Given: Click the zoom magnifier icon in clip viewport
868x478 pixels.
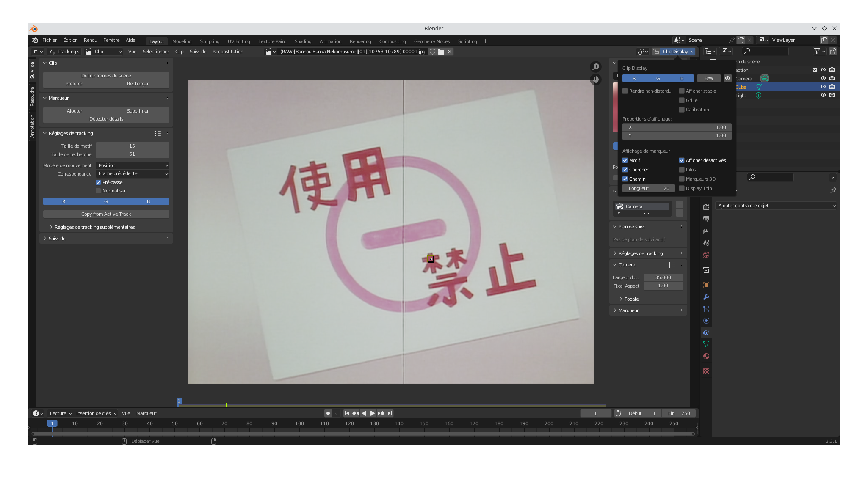Looking at the screenshot, I should (x=596, y=67).
